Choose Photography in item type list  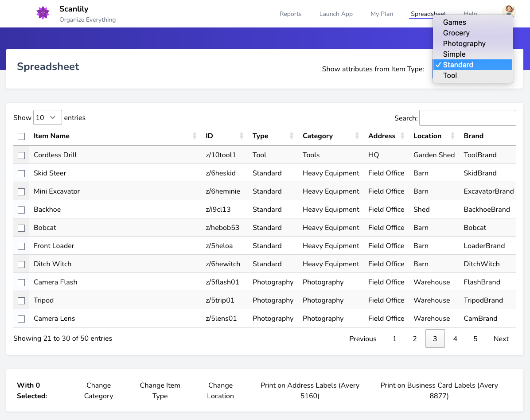click(x=464, y=43)
